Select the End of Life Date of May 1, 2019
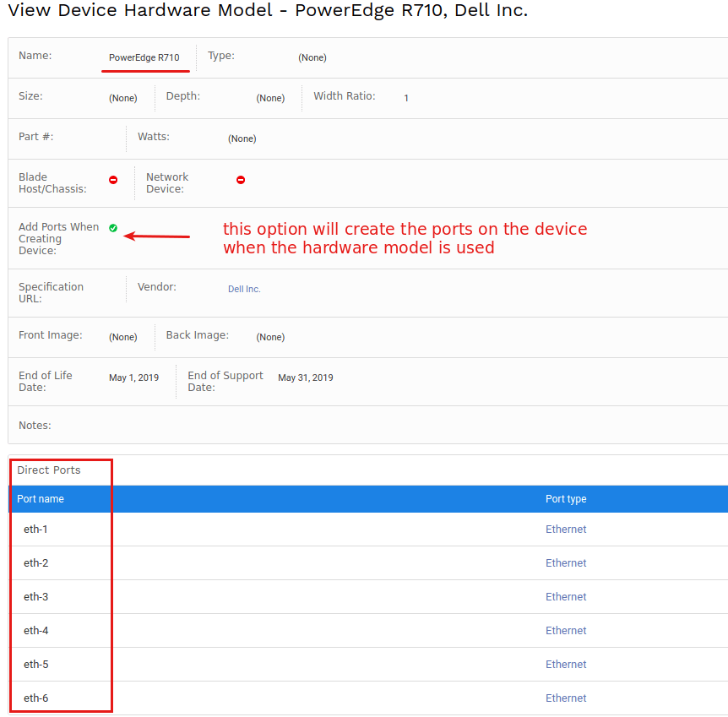This screenshot has width=728, height=717. coord(133,378)
